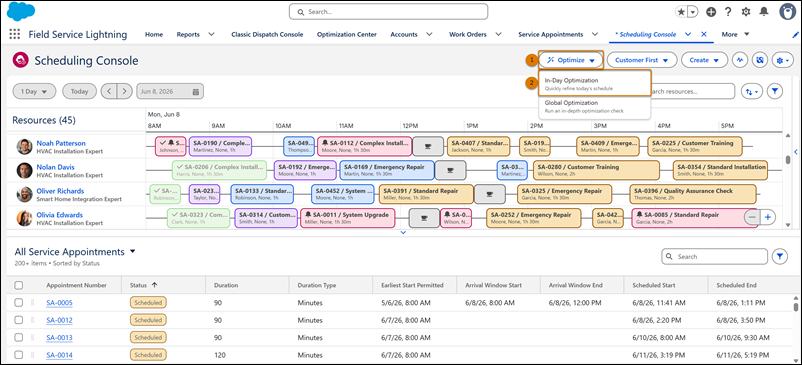Open the Classic Dispatch Console tab
Screen dimensions: 802x365
tap(267, 35)
